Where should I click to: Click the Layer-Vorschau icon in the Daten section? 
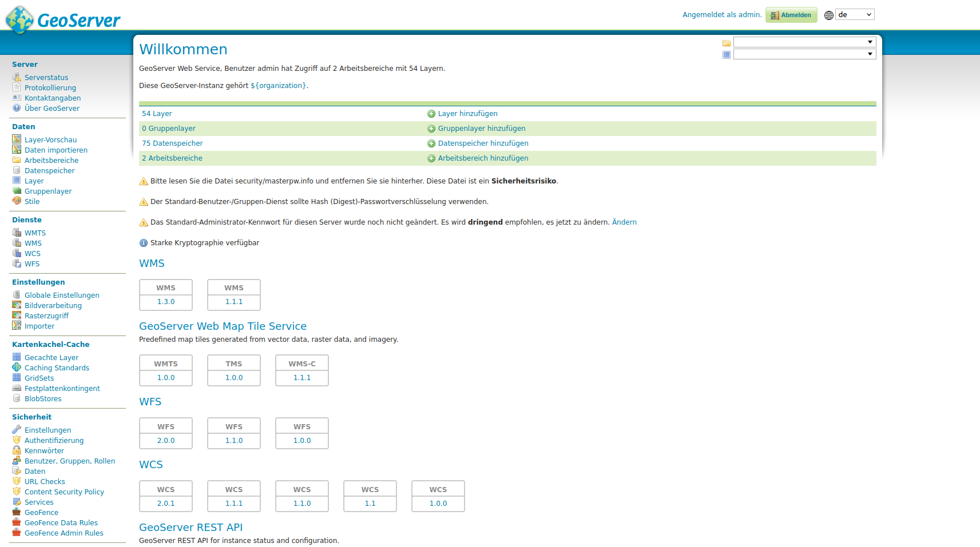coord(17,139)
